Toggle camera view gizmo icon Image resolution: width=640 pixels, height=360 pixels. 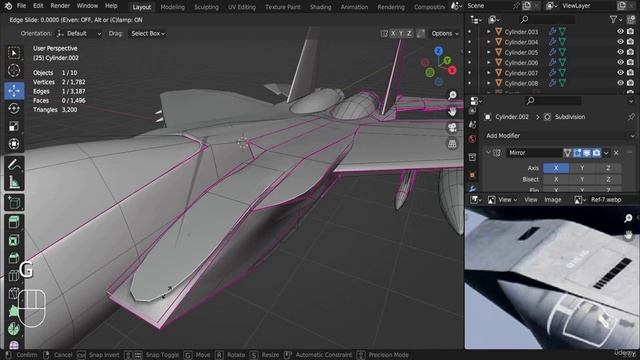coord(452,127)
